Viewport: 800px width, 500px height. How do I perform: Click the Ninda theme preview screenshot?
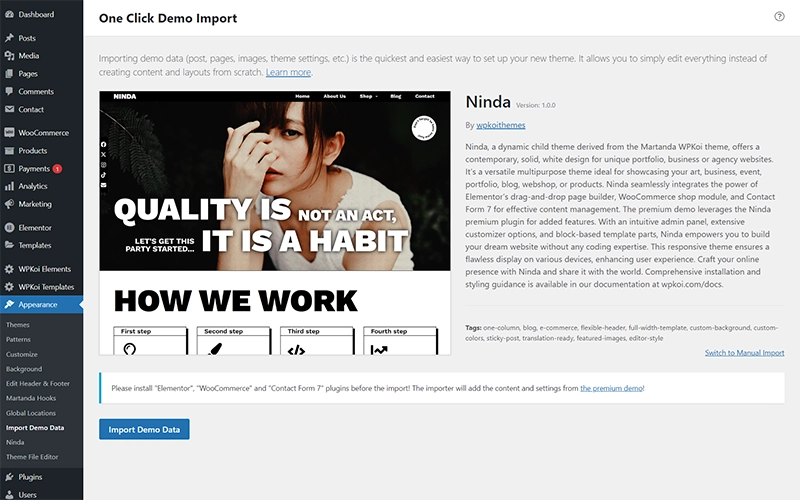pyautogui.click(x=275, y=223)
